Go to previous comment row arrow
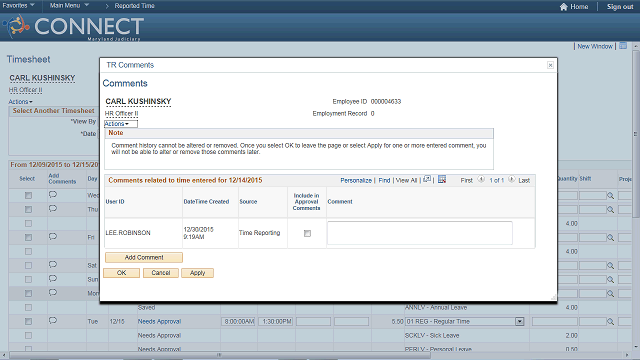The height and width of the screenshot is (360, 640). tap(481, 180)
